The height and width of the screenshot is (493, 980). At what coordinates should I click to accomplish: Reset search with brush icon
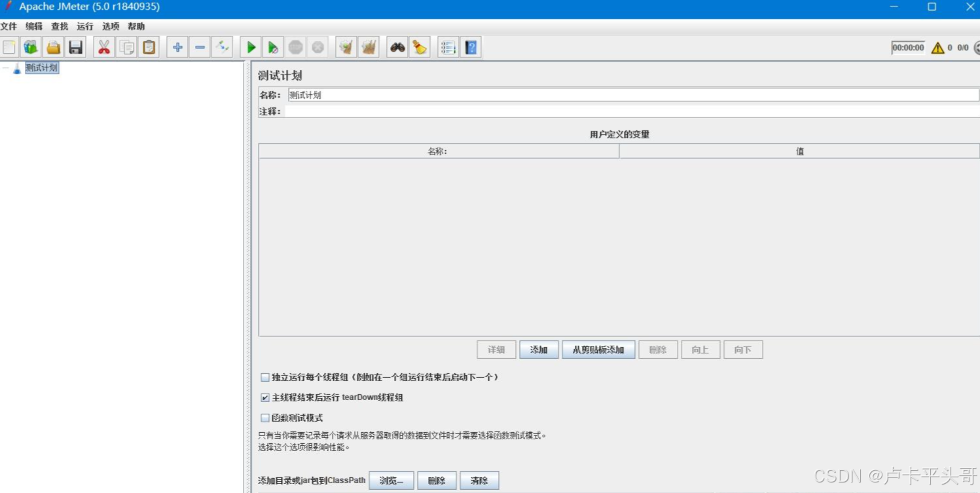click(x=420, y=47)
